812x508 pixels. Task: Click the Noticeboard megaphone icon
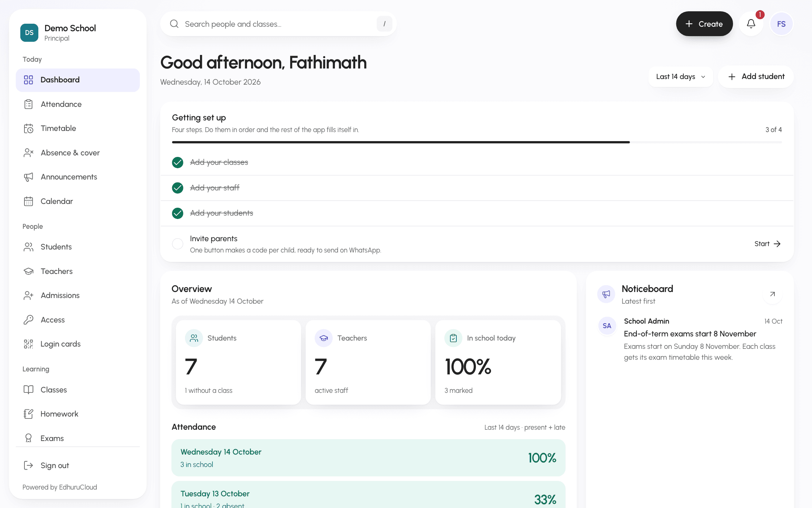tap(606, 294)
